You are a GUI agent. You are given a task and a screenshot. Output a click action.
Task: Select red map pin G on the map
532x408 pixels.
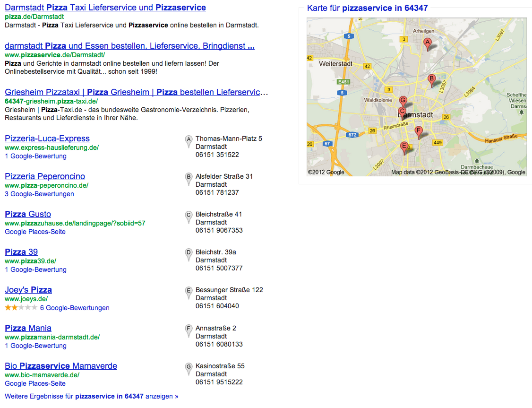(x=403, y=101)
